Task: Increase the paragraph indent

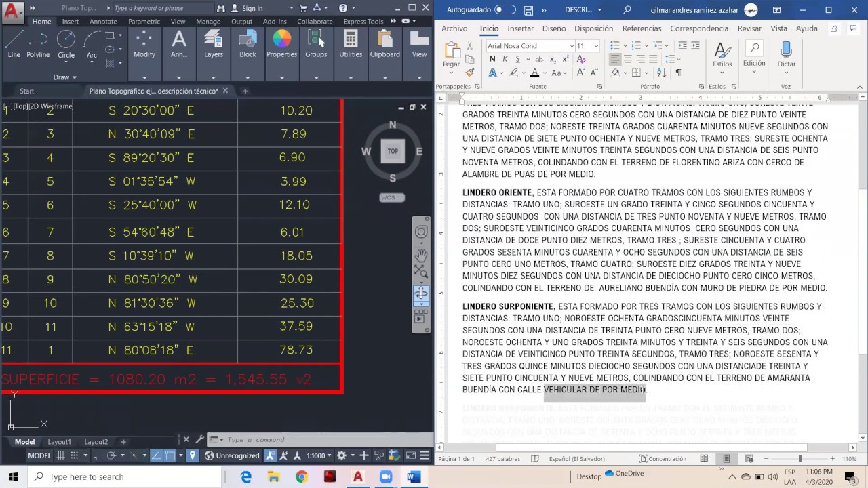Action: pyautogui.click(x=696, y=45)
